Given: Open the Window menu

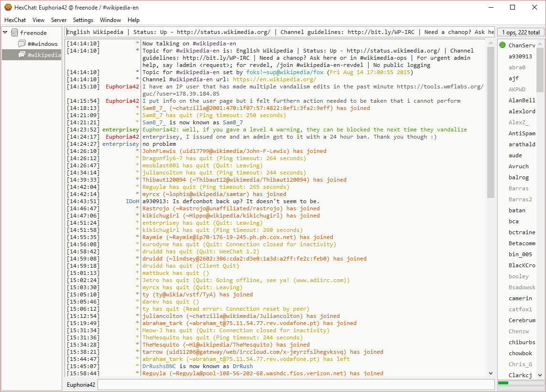Looking at the screenshot, I should (110, 20).
